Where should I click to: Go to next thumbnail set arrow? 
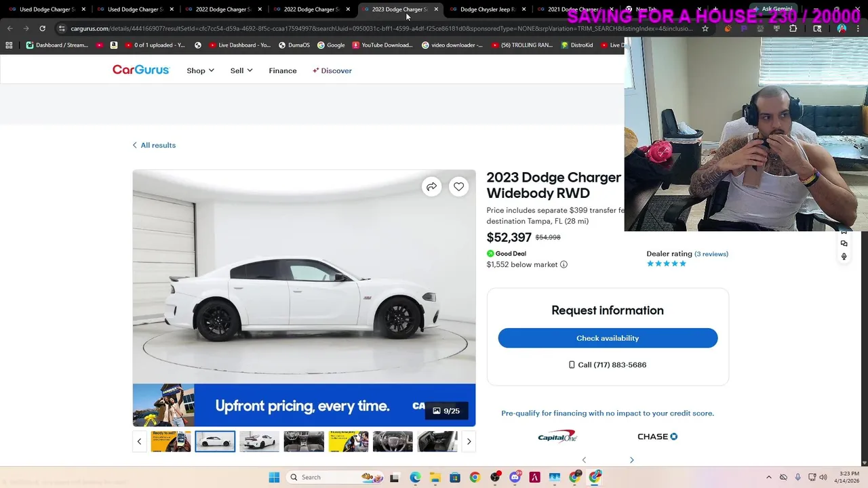(469, 441)
